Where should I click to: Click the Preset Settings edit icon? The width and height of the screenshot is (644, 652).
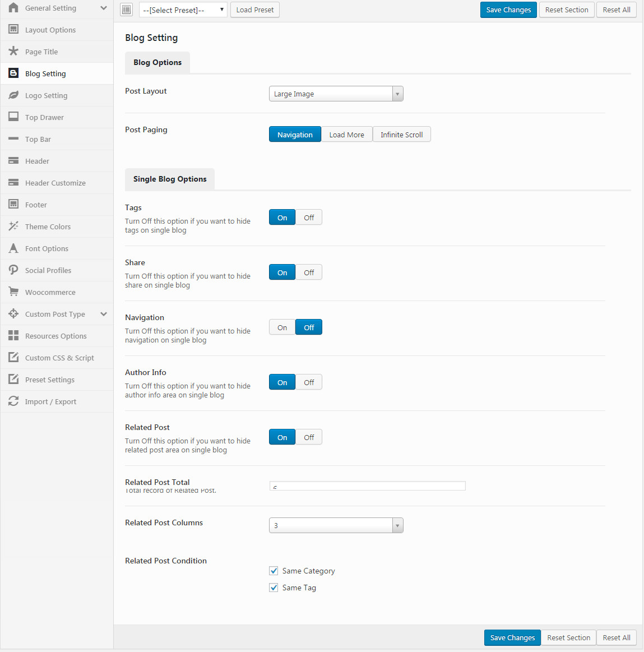point(13,379)
